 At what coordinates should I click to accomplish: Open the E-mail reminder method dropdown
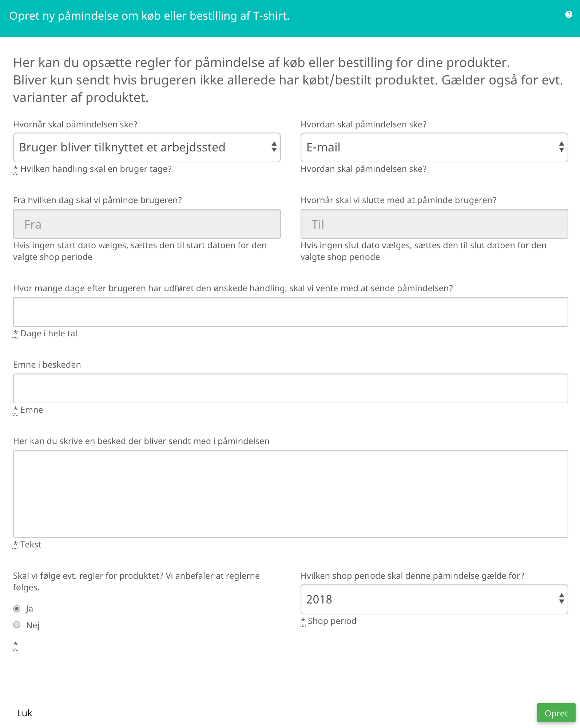[434, 147]
